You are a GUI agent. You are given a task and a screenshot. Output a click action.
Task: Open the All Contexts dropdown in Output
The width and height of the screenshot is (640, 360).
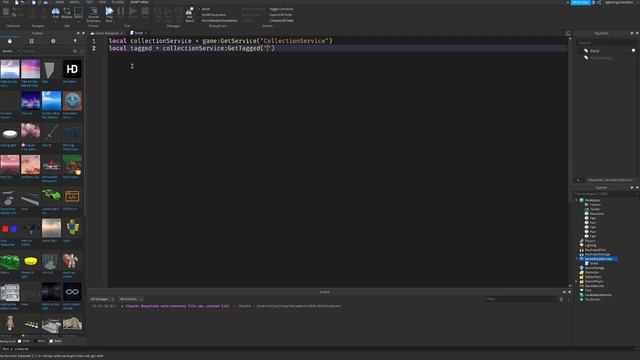pos(131,299)
